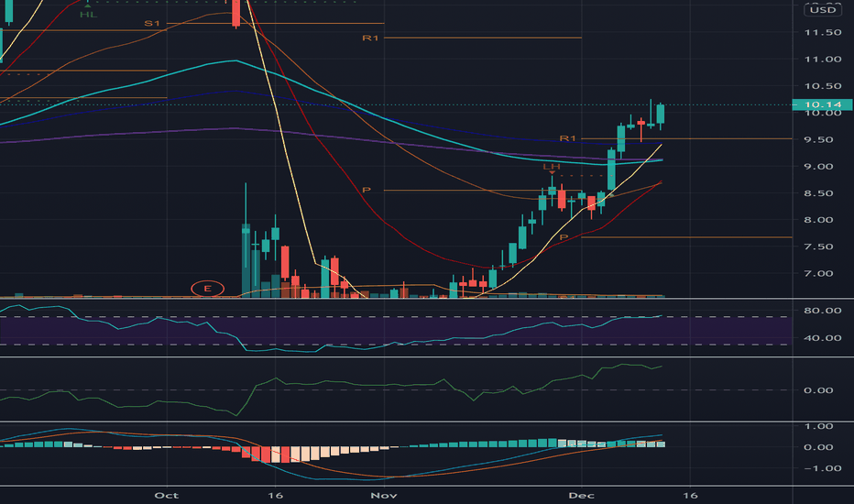Select the LH pivot marker label
The image size is (854, 504).
552,166
